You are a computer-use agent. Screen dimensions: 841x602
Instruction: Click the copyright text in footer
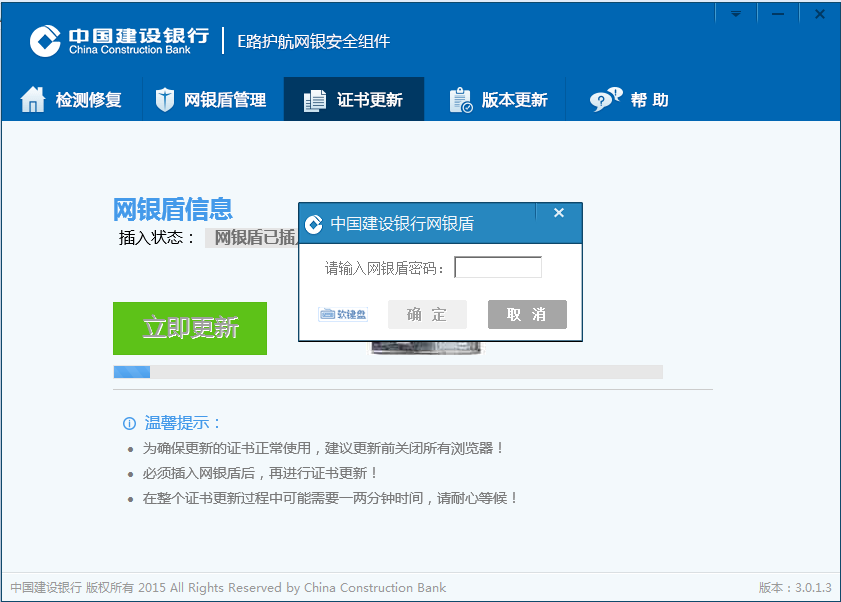pos(228,588)
